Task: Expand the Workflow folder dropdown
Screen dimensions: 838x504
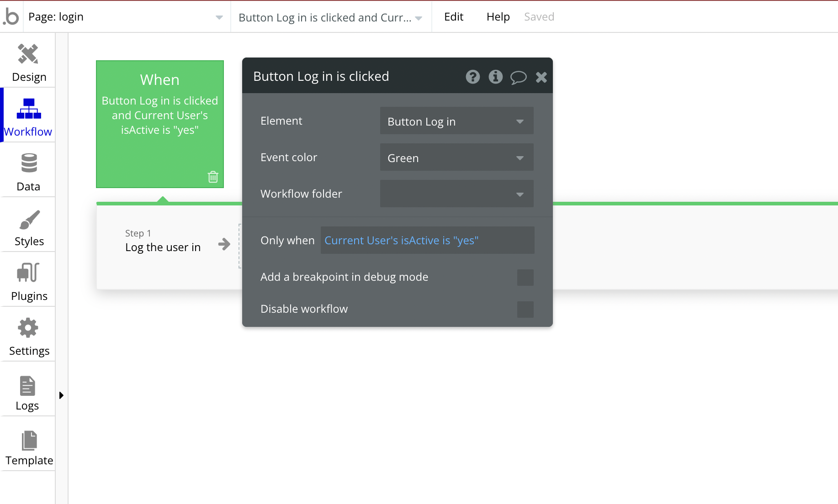Action: point(457,194)
